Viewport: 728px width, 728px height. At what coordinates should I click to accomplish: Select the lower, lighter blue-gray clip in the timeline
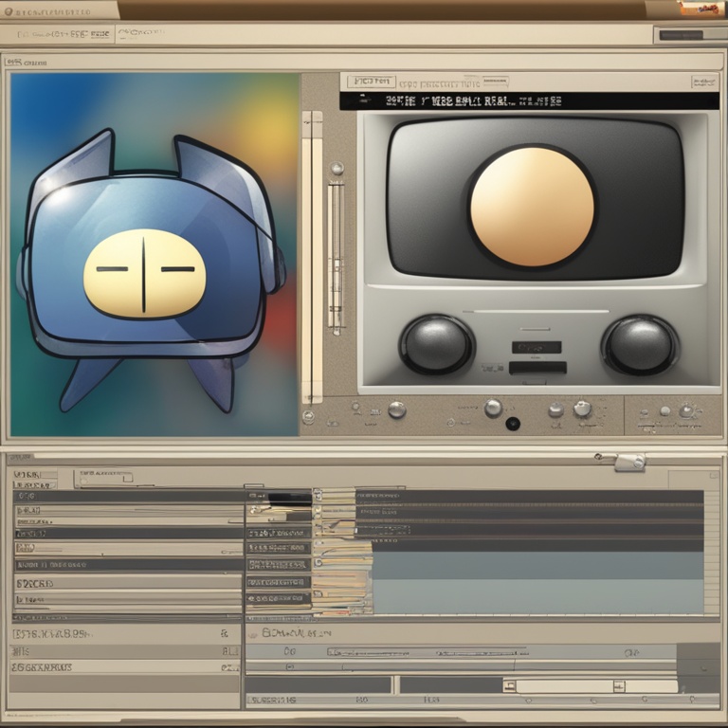[538, 596]
